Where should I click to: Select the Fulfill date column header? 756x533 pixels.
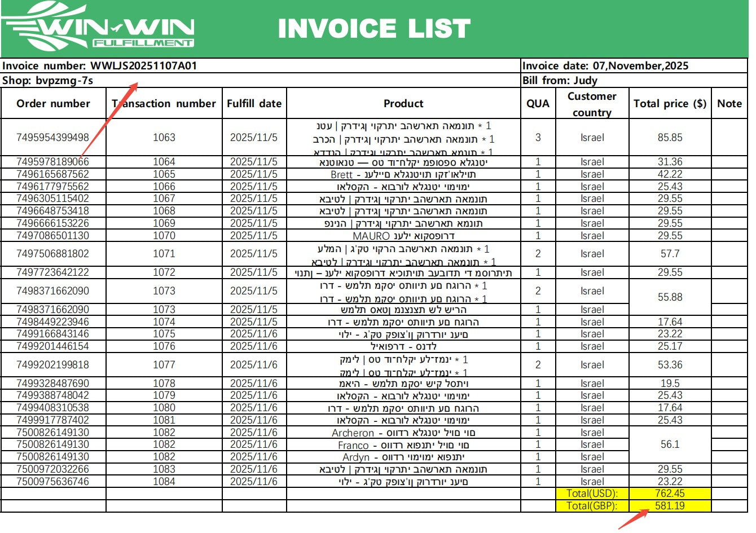pyautogui.click(x=254, y=103)
